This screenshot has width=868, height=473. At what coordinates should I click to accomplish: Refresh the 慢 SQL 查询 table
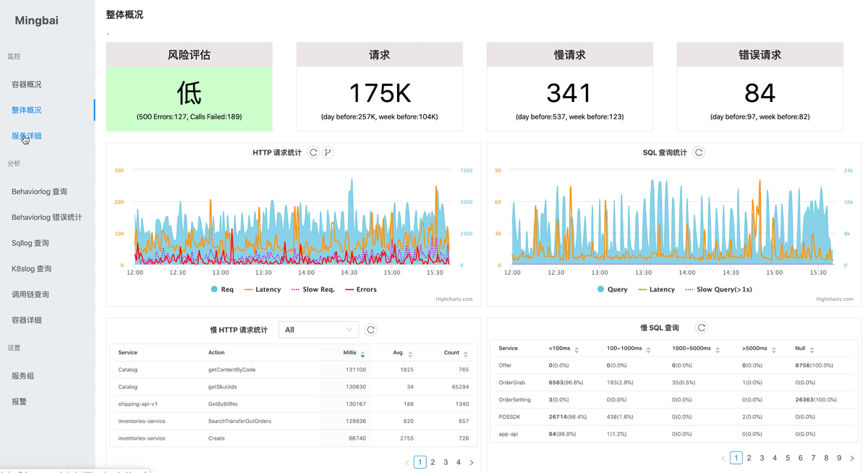701,328
